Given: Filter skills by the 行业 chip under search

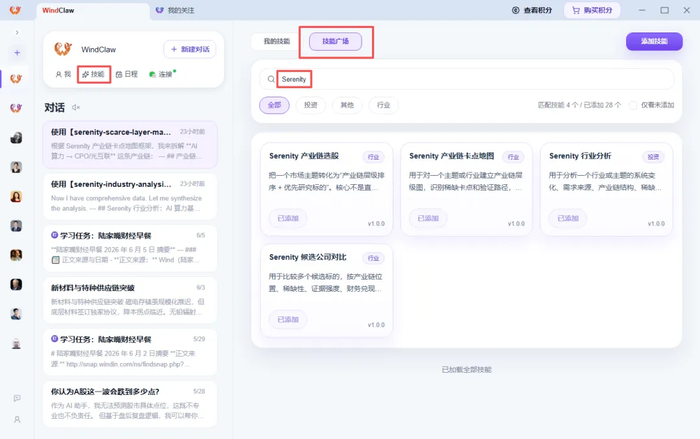Looking at the screenshot, I should pyautogui.click(x=383, y=105).
